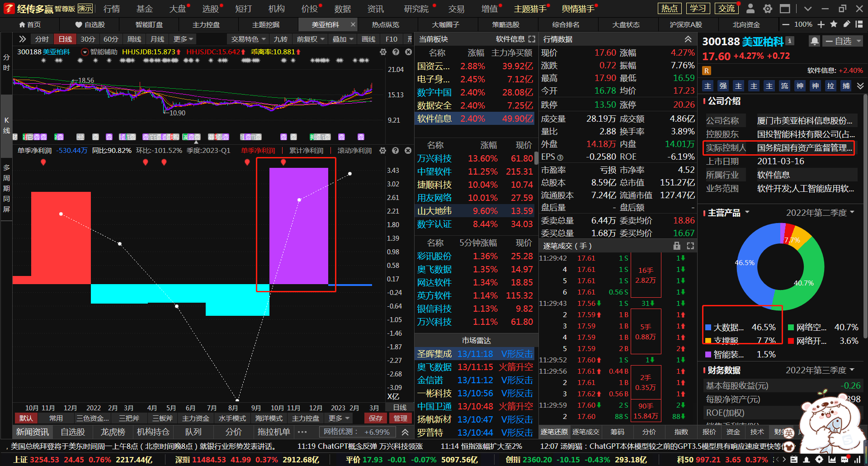Click green 网络空 legend swatch
The image size is (868, 466).
(791, 328)
